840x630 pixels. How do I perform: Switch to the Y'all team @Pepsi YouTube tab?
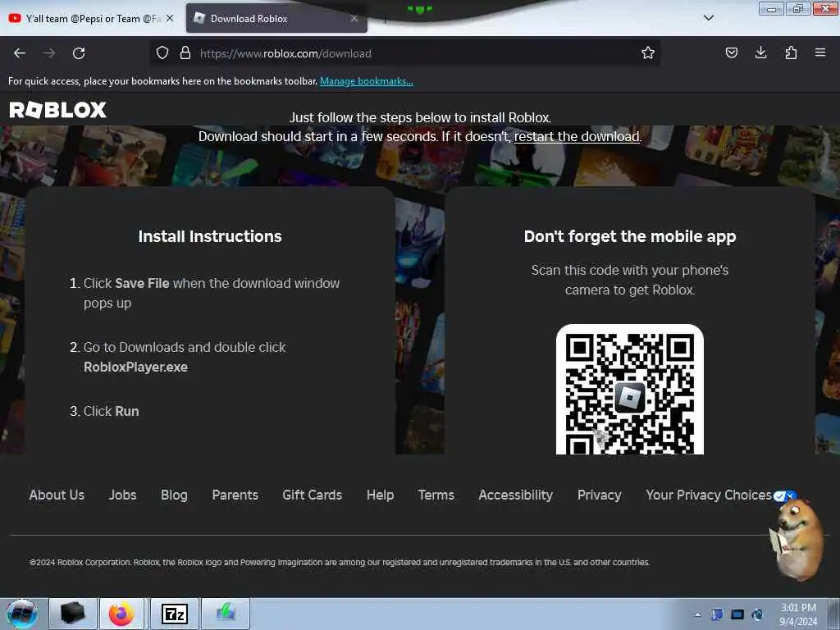91,19
